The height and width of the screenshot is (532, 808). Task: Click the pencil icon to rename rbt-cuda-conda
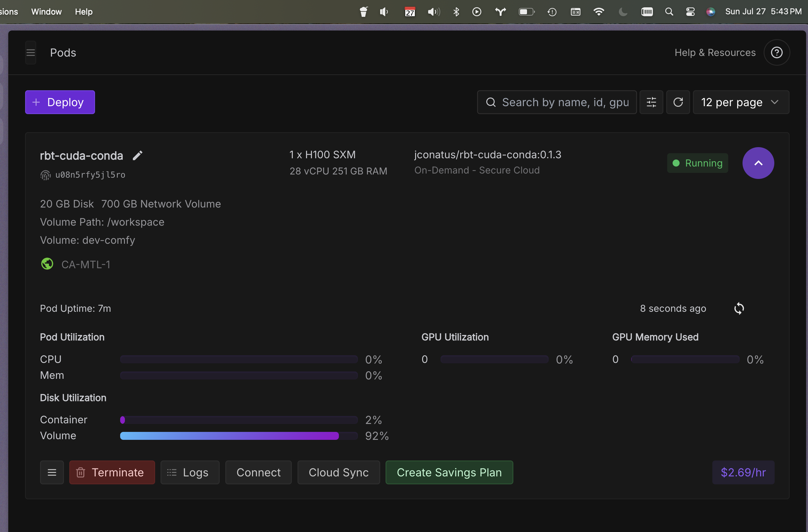pos(137,155)
